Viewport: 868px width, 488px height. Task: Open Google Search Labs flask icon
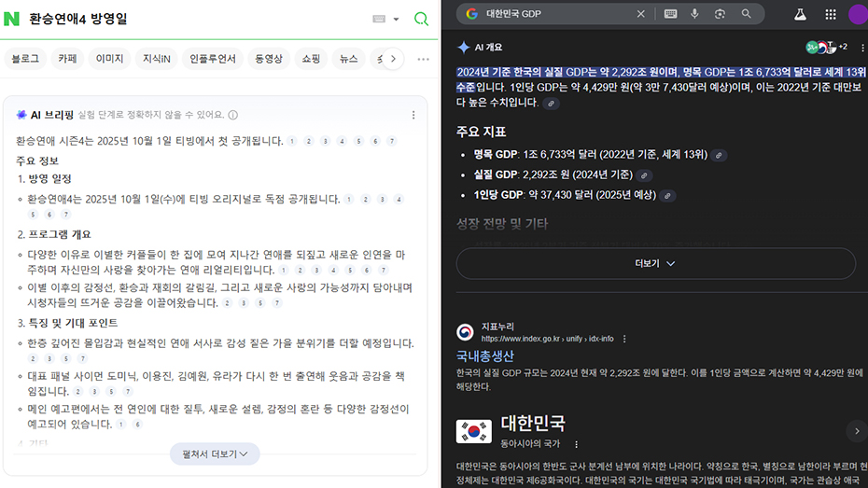(x=799, y=14)
